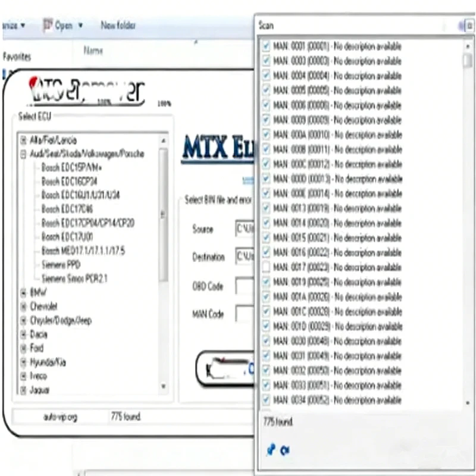The height and width of the screenshot is (476, 476).
Task: Uncheck the MAN: 000C (00012) entry
Action: pos(266,164)
